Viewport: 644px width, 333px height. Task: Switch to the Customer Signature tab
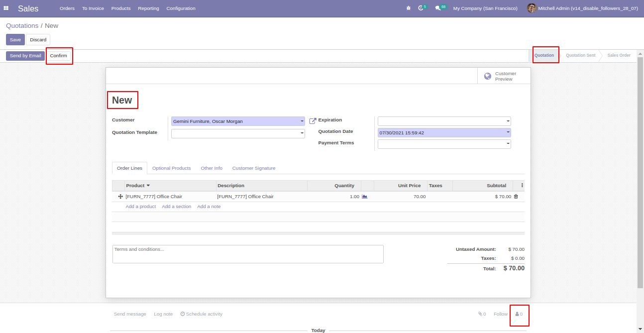pos(254,168)
